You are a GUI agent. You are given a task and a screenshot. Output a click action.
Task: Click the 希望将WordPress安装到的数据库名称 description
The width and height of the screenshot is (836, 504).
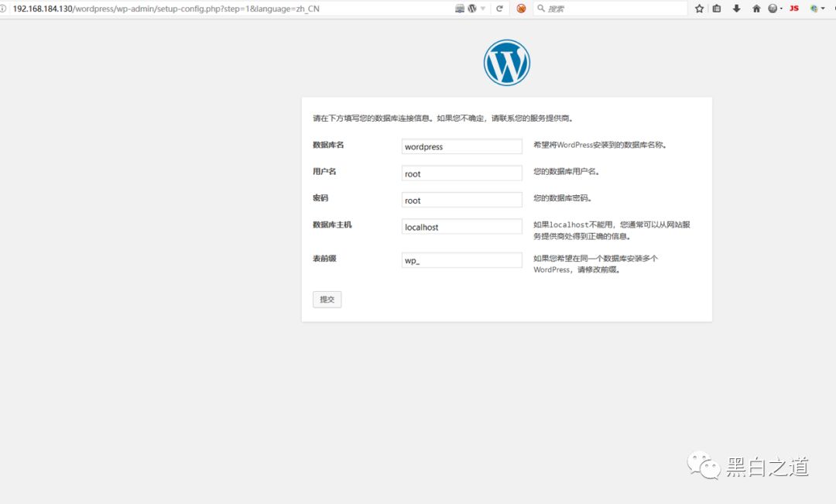coord(600,145)
